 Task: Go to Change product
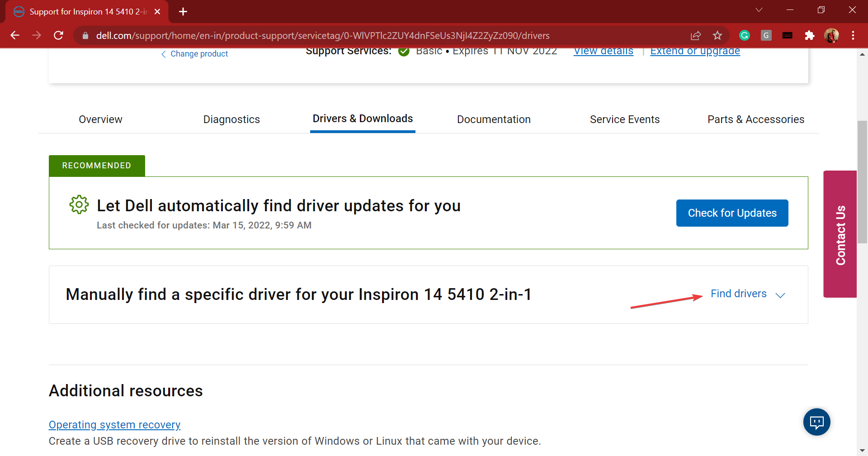[194, 54]
